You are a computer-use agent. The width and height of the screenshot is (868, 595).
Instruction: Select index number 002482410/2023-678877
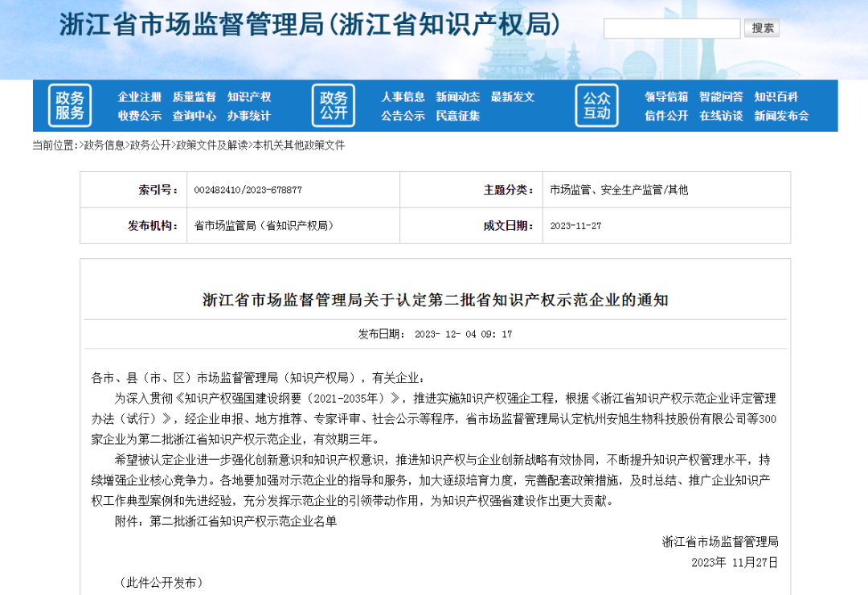(x=248, y=190)
